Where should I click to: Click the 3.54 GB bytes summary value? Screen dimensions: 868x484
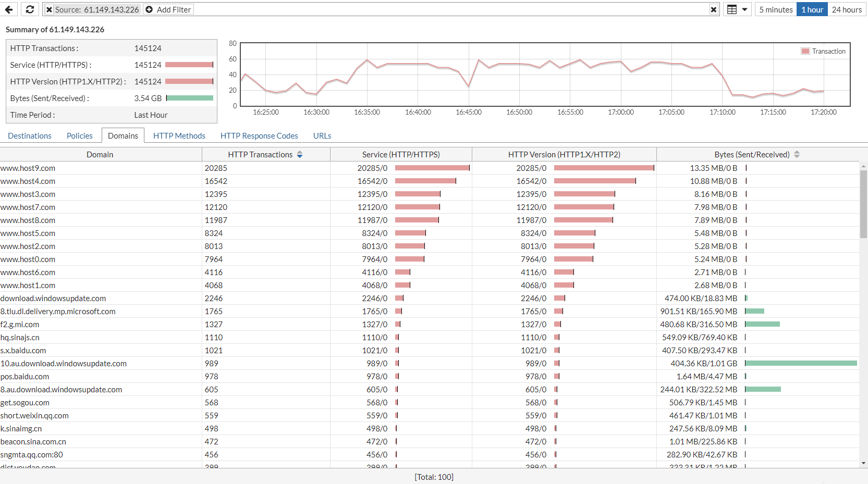point(148,98)
